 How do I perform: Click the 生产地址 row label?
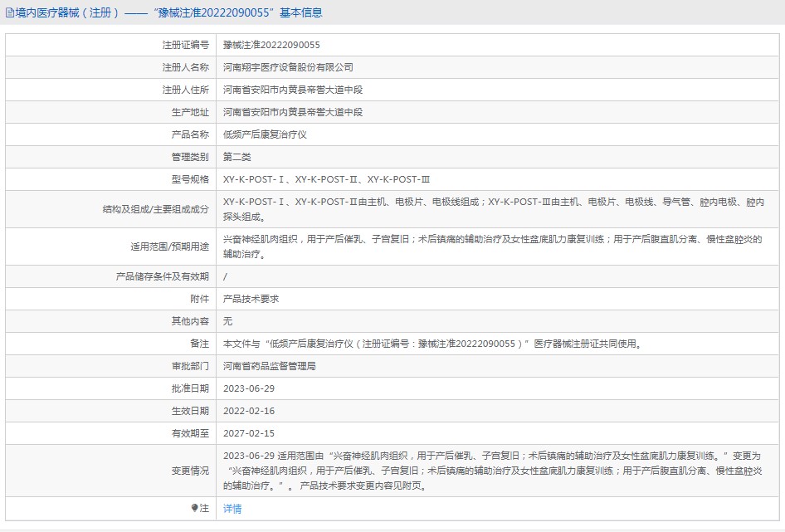tap(190, 112)
